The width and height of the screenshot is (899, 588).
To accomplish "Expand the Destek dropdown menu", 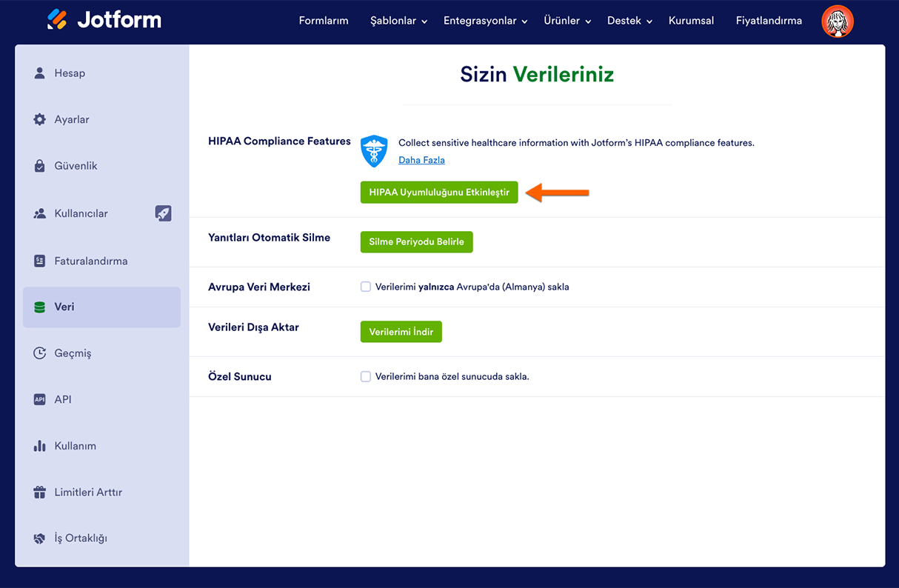I will point(630,21).
